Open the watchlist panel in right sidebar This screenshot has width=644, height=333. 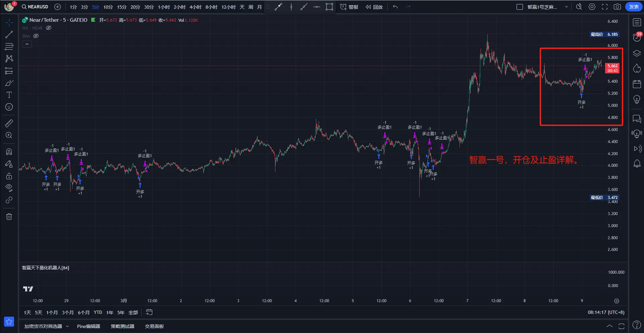pos(637,22)
